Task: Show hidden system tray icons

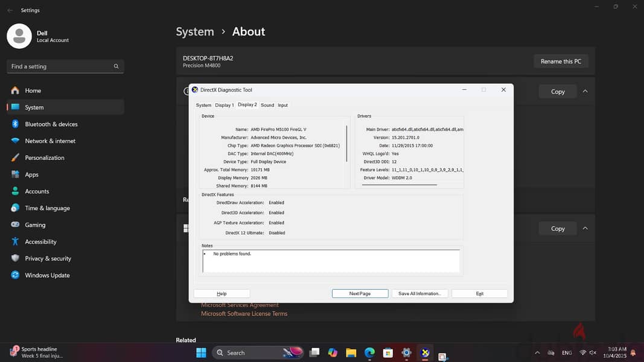Action: [537, 352]
